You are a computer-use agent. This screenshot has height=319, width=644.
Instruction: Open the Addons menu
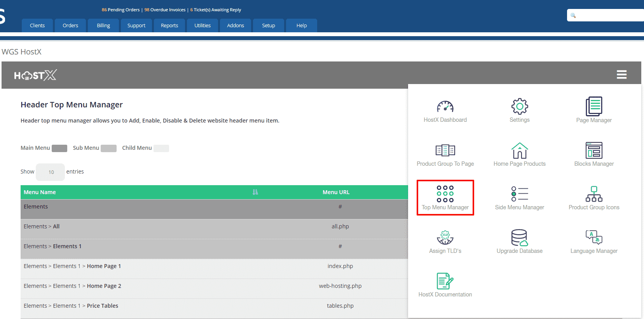[x=236, y=26]
